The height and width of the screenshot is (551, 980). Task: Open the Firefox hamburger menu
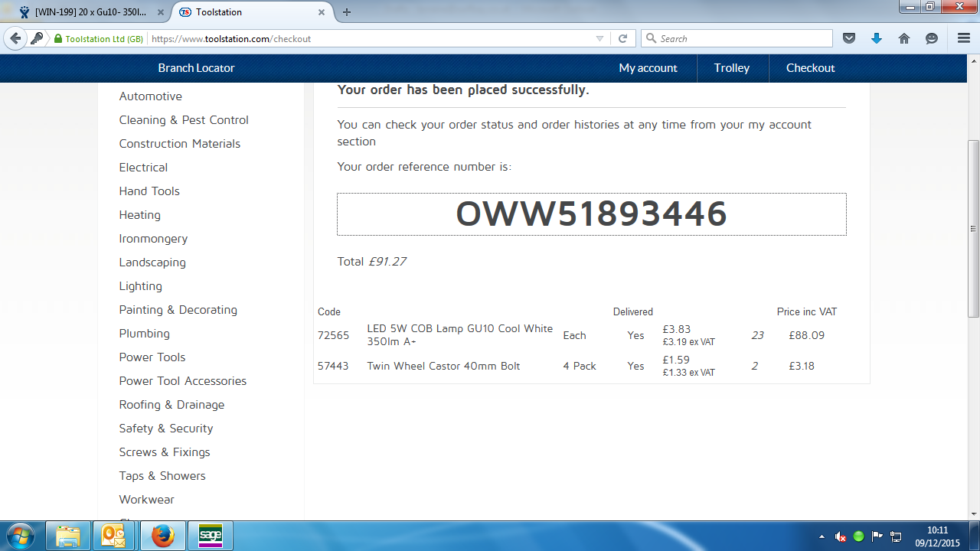click(964, 38)
